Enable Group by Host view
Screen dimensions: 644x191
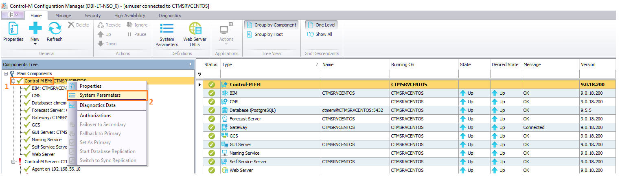pos(265,34)
